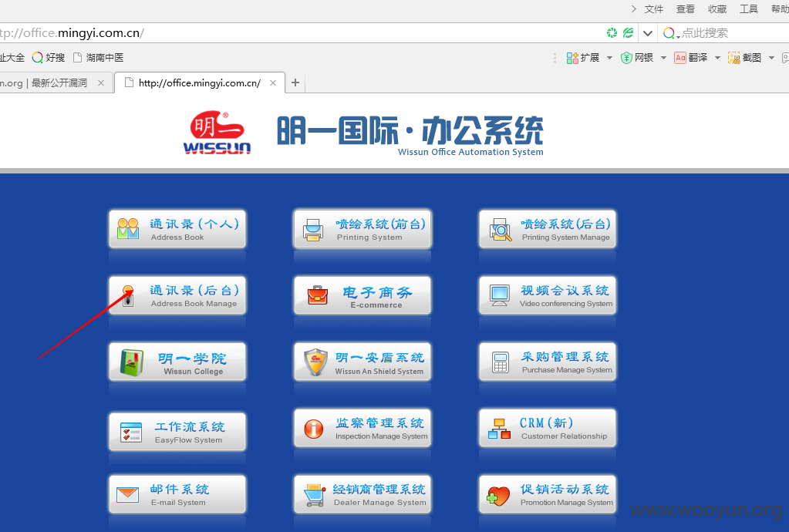Open CRM(新) Customer Relationship
The height and width of the screenshot is (532, 789).
tap(548, 429)
